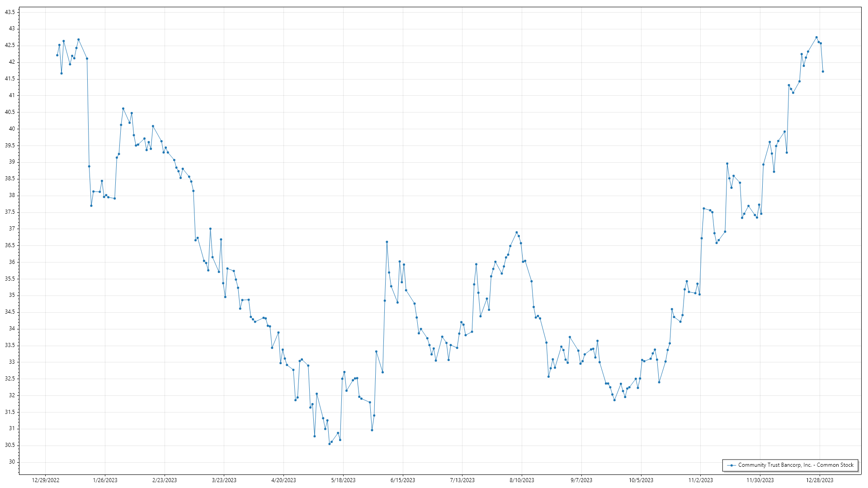Click the 30 y-axis value label

pyautogui.click(x=12, y=462)
